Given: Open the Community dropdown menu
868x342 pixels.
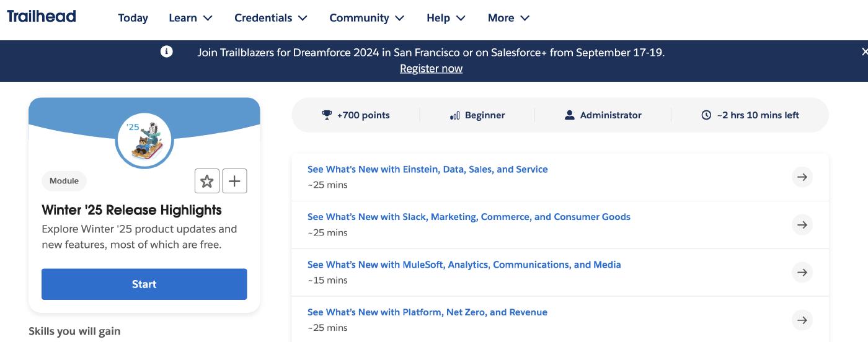Looking at the screenshot, I should 366,18.
